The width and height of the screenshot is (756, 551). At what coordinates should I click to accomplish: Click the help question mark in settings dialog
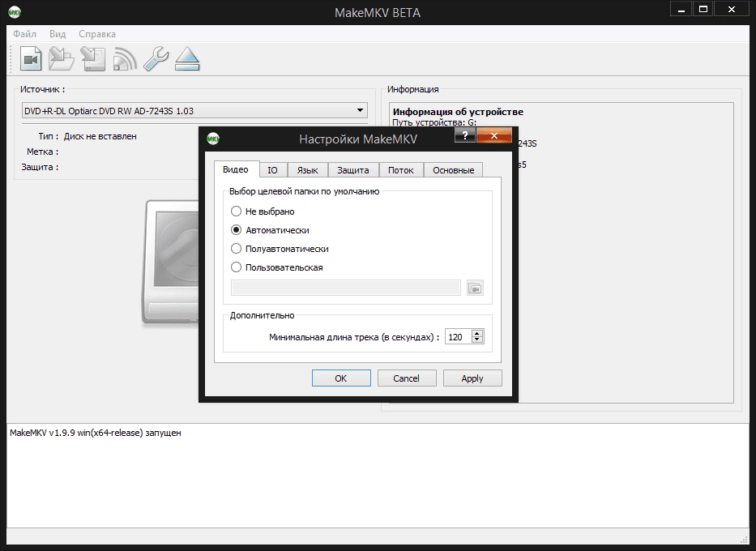(x=465, y=135)
